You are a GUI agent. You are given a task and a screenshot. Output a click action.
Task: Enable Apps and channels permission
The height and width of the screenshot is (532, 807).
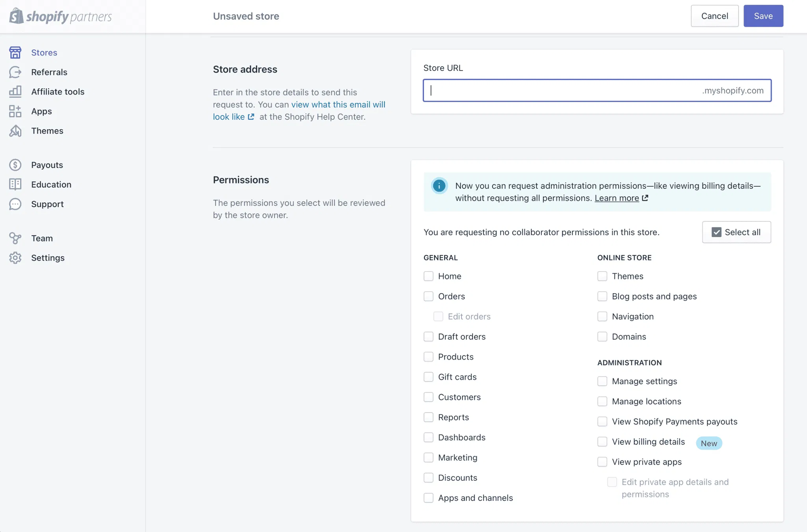coord(428,498)
